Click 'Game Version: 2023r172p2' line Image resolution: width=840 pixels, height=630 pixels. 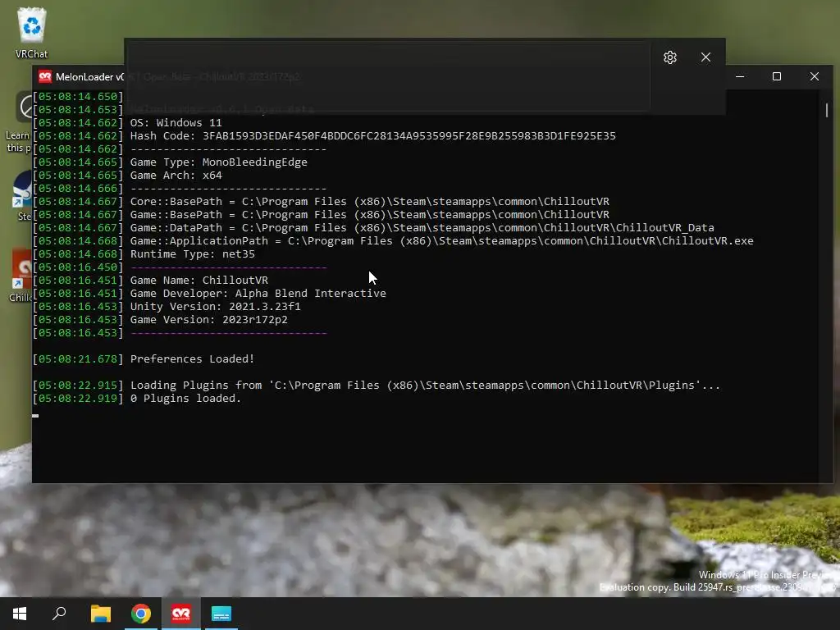tap(209, 320)
